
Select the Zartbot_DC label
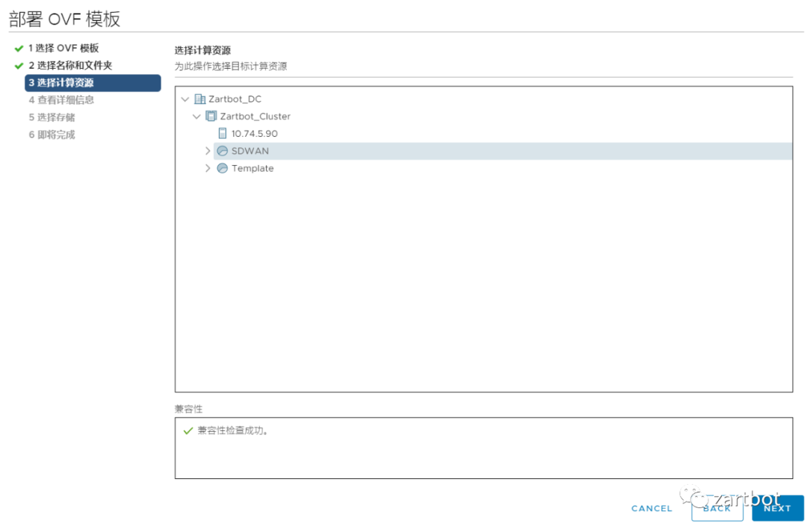[x=235, y=99]
